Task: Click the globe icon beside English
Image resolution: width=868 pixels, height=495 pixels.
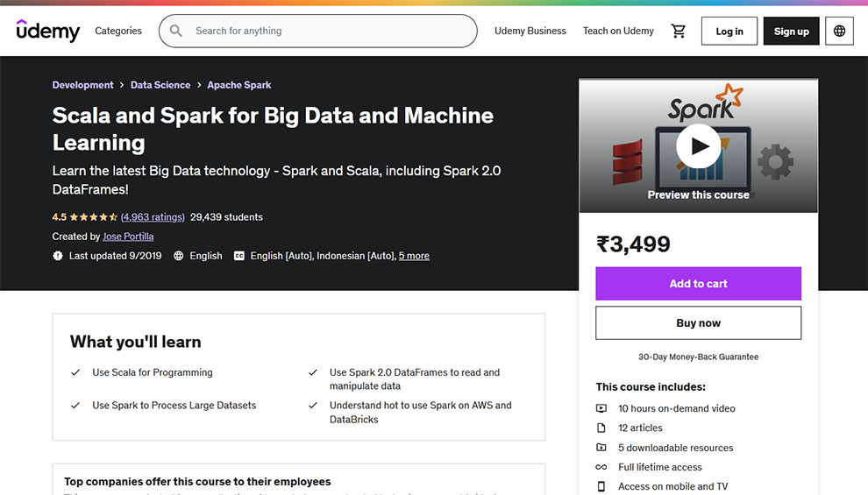Action: click(178, 256)
